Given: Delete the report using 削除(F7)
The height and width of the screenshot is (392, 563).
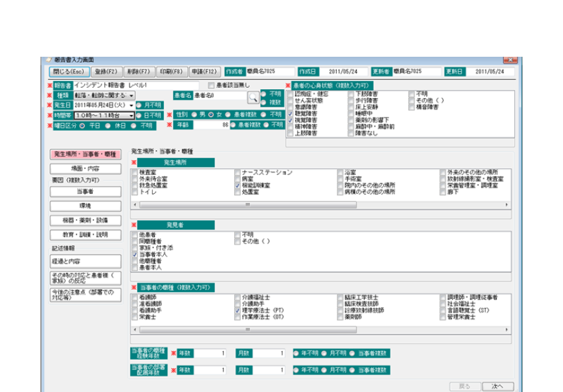Looking at the screenshot, I should (x=139, y=72).
